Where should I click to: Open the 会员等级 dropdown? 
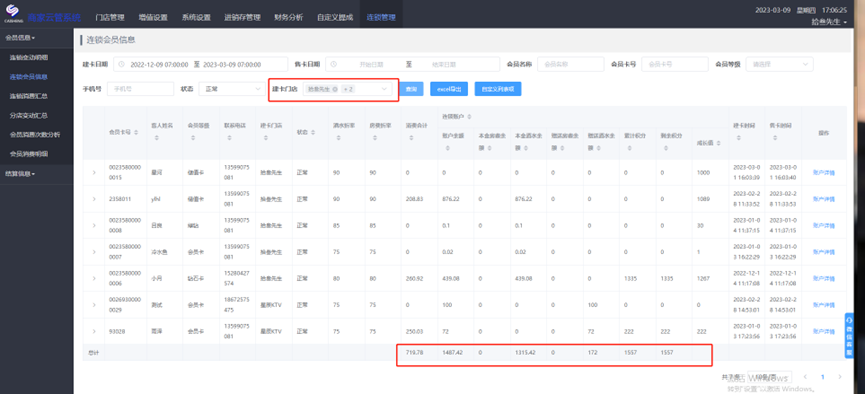point(779,64)
